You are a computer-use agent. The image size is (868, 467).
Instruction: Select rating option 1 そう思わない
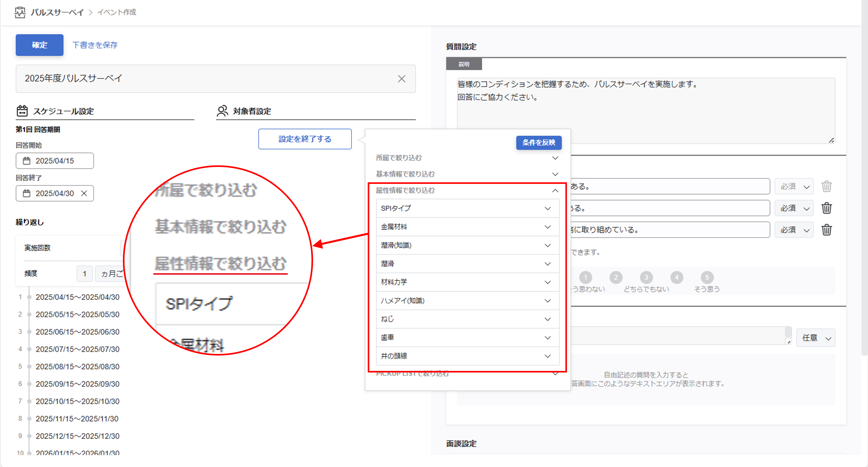click(x=586, y=277)
